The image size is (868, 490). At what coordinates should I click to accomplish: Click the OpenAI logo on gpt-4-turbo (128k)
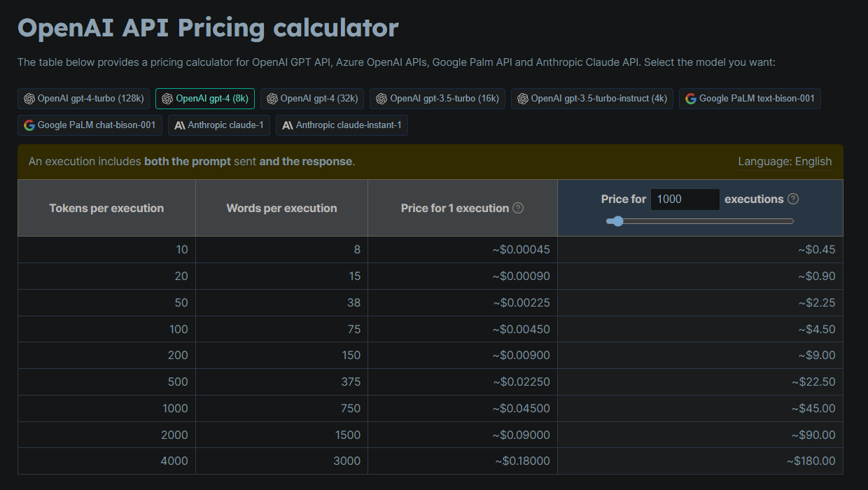click(x=29, y=99)
